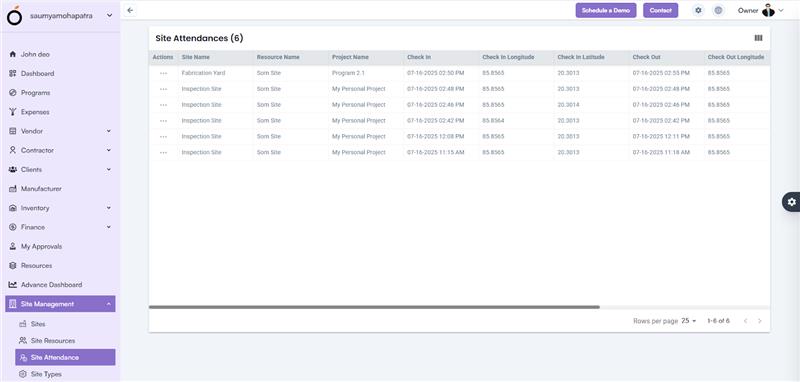The height and width of the screenshot is (382, 800).
Task: Open the floating settings gear at right edge
Action: [791, 202]
